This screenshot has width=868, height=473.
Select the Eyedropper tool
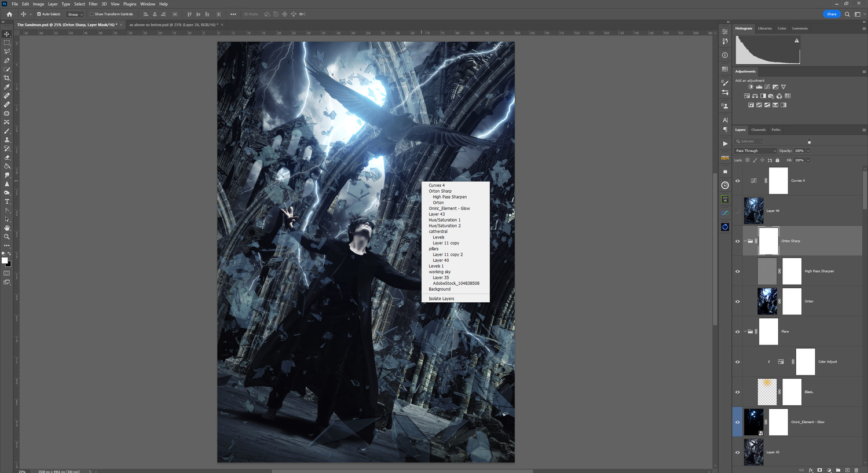click(x=7, y=87)
